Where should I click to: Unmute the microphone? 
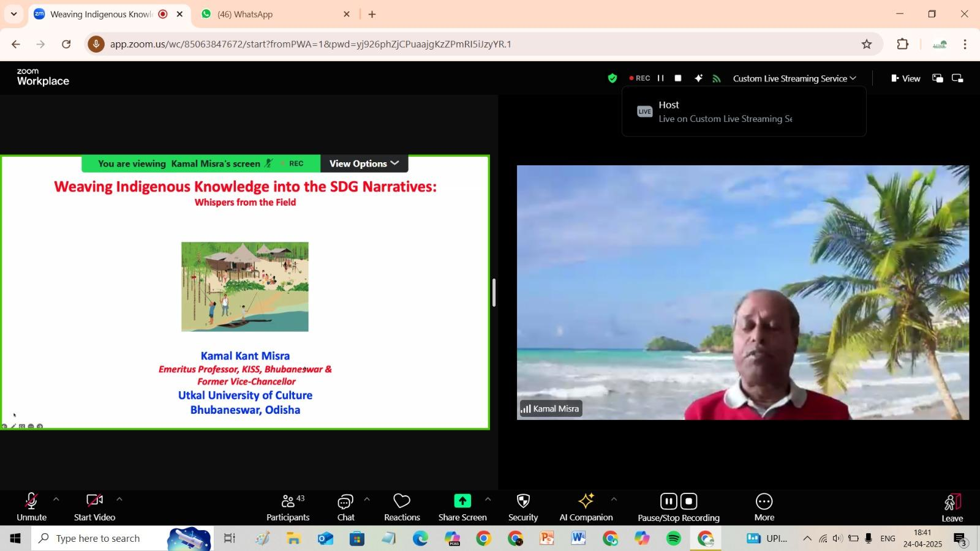(31, 508)
